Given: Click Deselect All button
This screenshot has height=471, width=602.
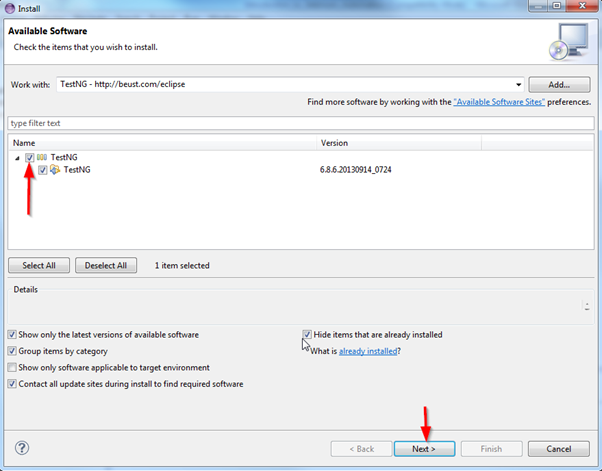Looking at the screenshot, I should pyautogui.click(x=106, y=265).
